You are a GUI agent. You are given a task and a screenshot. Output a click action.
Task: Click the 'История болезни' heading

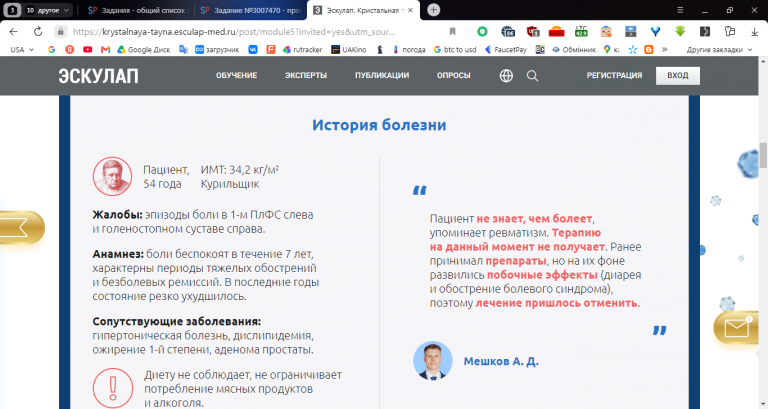pos(379,125)
